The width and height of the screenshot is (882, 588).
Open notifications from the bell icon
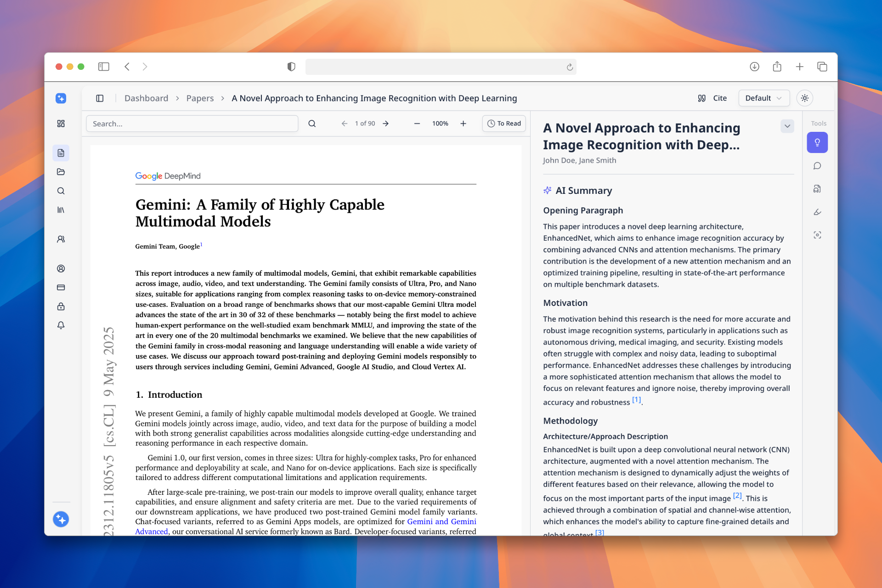61,325
